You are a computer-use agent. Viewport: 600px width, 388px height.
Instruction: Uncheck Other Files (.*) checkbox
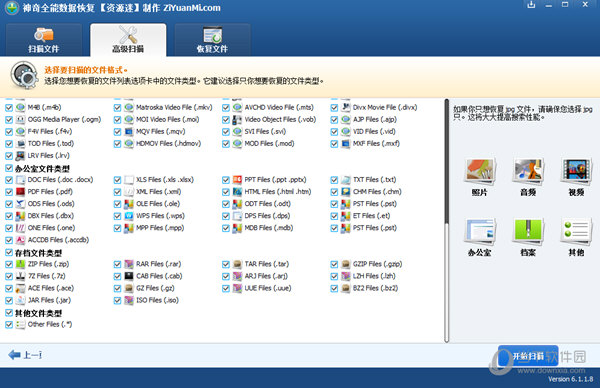9,324
